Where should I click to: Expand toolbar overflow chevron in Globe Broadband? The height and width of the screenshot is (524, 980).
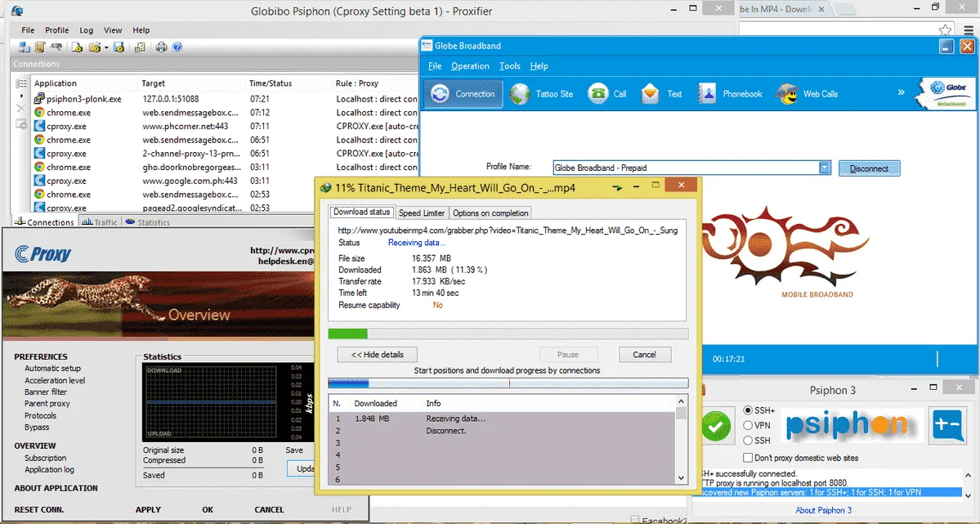[902, 92]
